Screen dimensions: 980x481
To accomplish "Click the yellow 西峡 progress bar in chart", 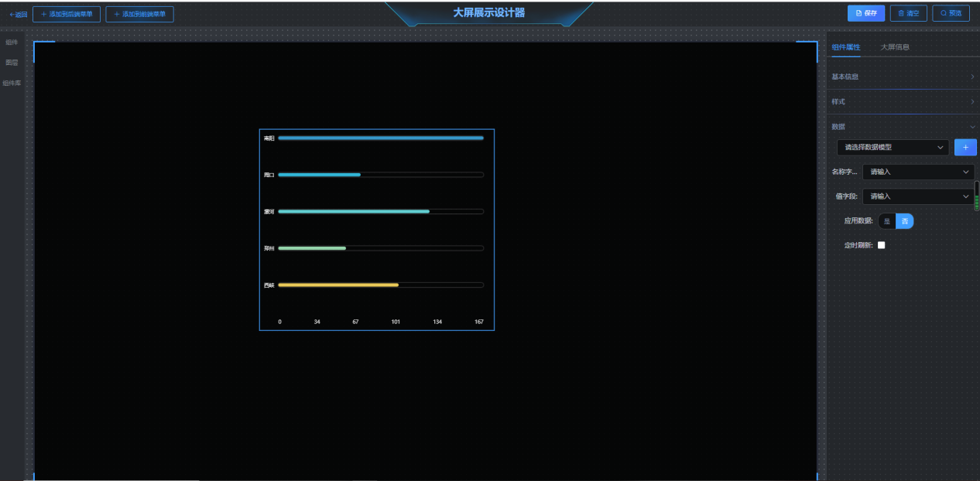I will coord(338,285).
